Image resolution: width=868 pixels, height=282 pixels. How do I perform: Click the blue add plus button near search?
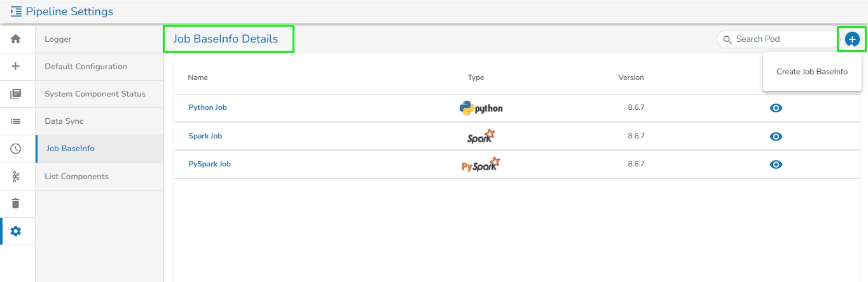[x=852, y=39]
